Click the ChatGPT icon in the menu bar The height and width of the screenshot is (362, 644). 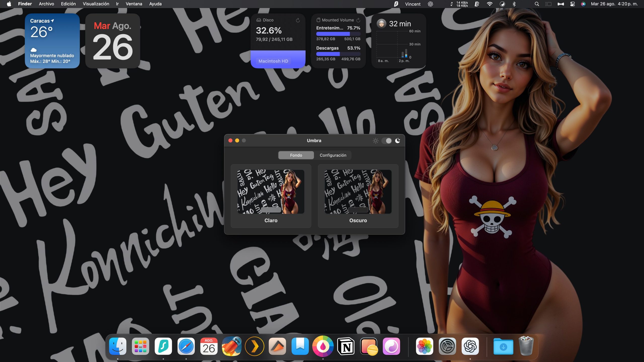430,4
